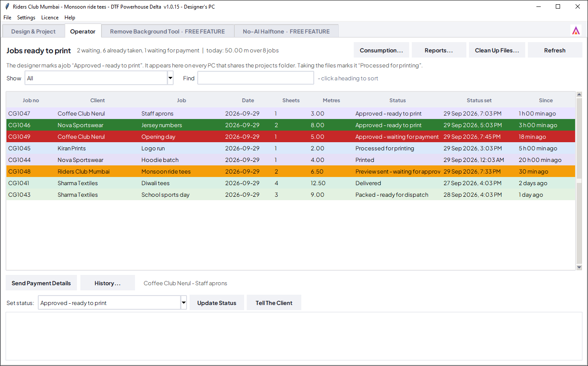This screenshot has height=366, width=588.
Task: Click the notes text area at bottom
Action: pyautogui.click(x=294, y=336)
